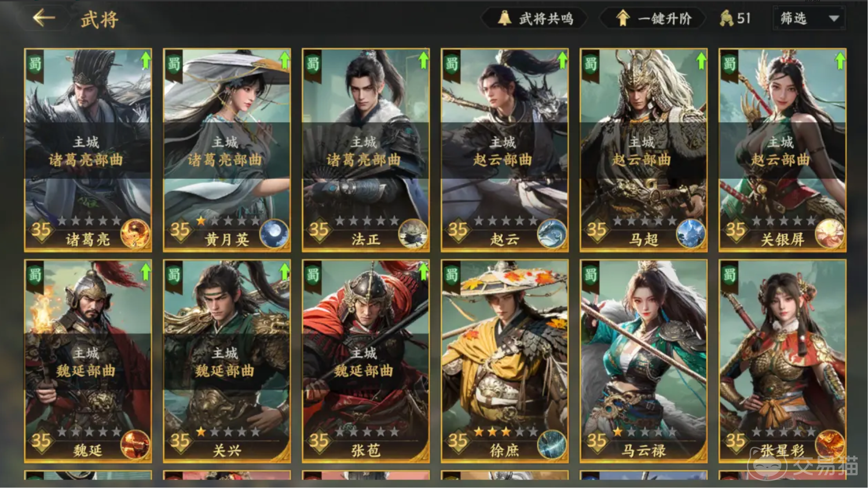Image resolution: width=868 pixels, height=488 pixels.
Task: Tap the fire phoenix skill orb on 诸葛亮
Action: (x=135, y=234)
